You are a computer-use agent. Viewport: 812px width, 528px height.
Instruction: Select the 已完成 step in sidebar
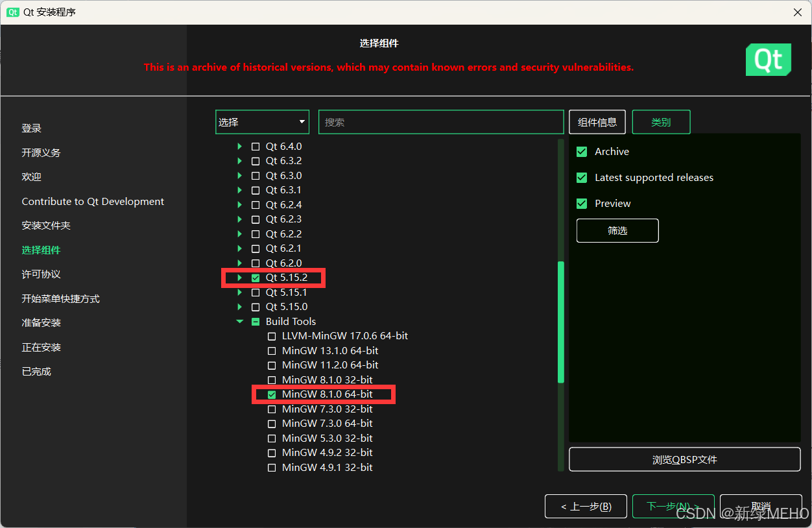coord(36,372)
